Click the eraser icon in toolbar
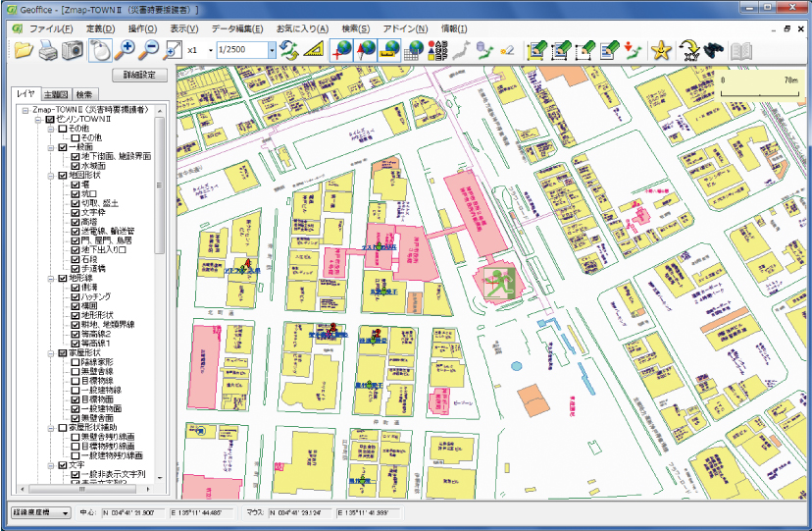The height and width of the screenshot is (531, 812). 507,50
